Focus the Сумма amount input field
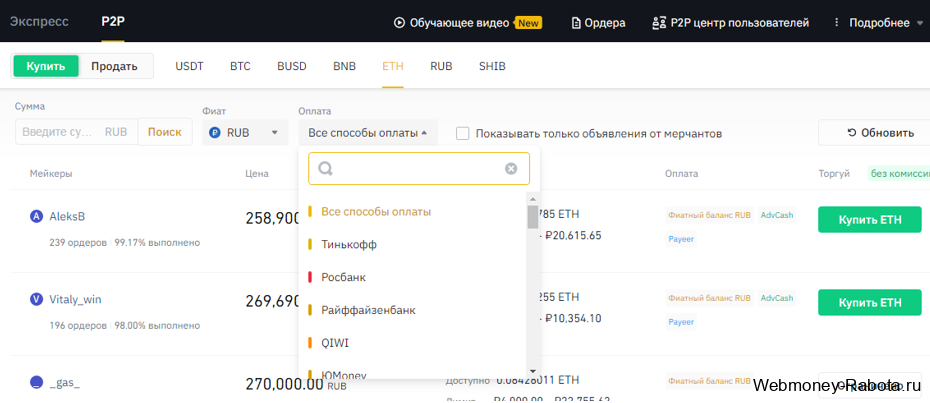 click(x=77, y=132)
